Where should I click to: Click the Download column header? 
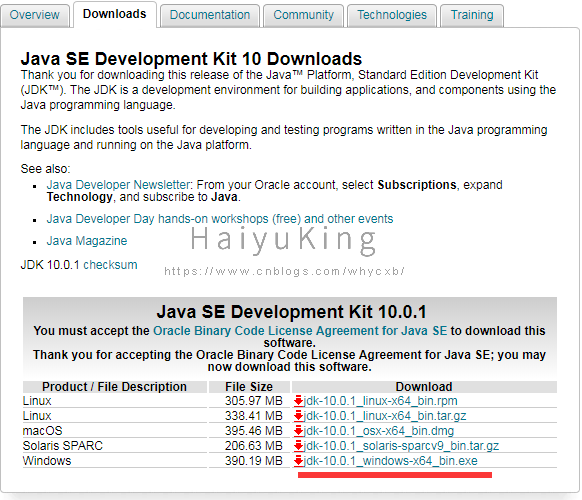[x=424, y=387]
